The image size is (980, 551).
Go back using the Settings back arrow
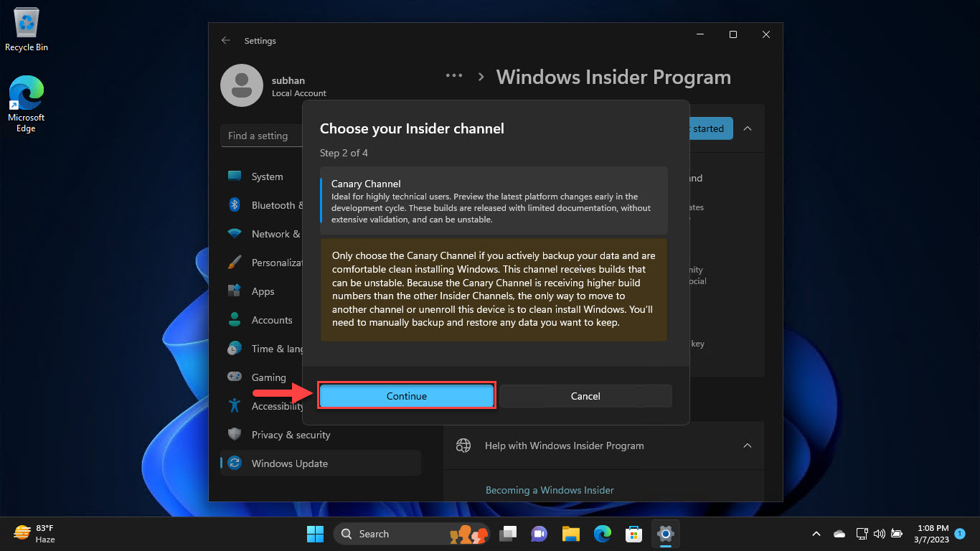click(226, 40)
